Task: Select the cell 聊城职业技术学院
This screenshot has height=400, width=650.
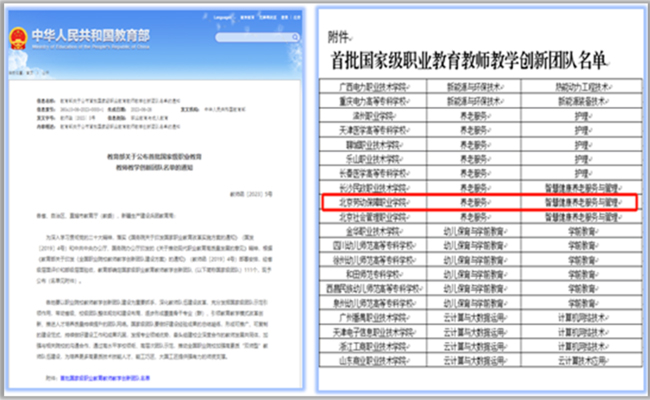Action: coord(373,145)
